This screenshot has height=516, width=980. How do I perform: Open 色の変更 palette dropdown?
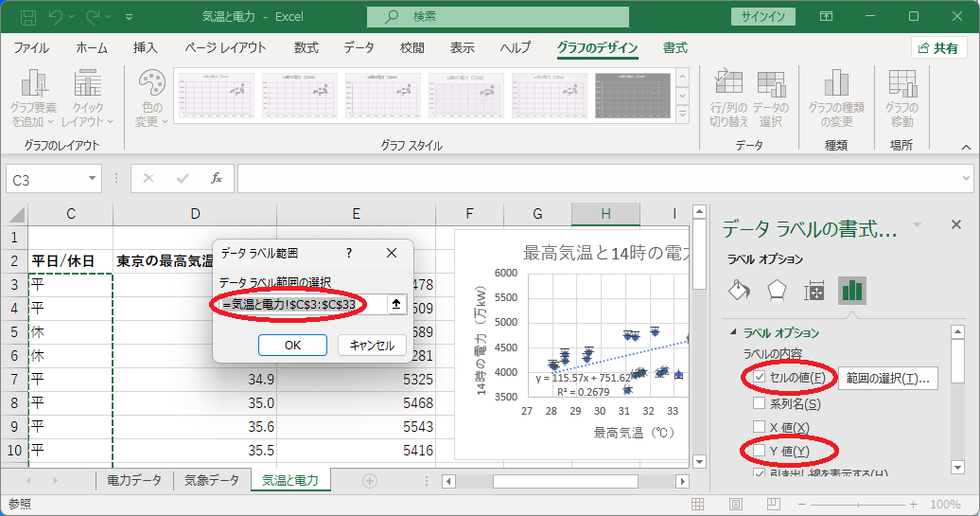click(152, 98)
